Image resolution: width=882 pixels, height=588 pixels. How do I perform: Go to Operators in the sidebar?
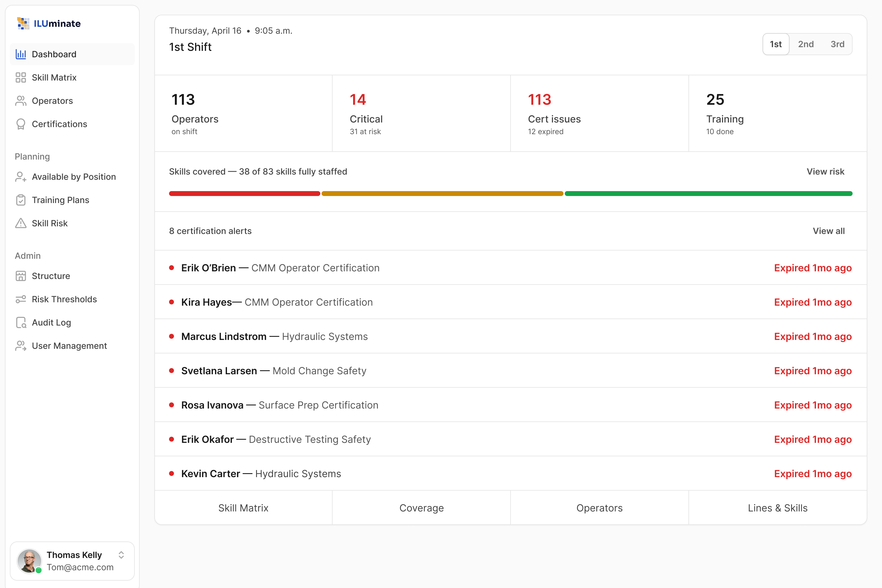click(x=72, y=101)
